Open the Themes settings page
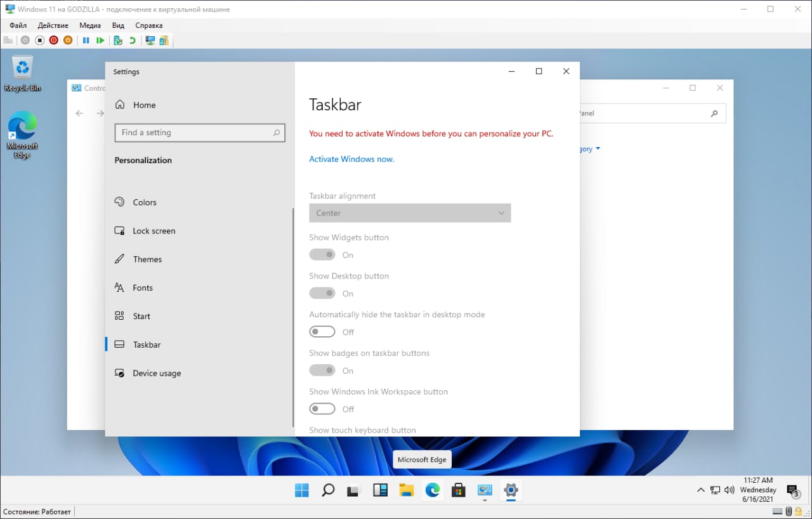The image size is (812, 519). pos(147,259)
